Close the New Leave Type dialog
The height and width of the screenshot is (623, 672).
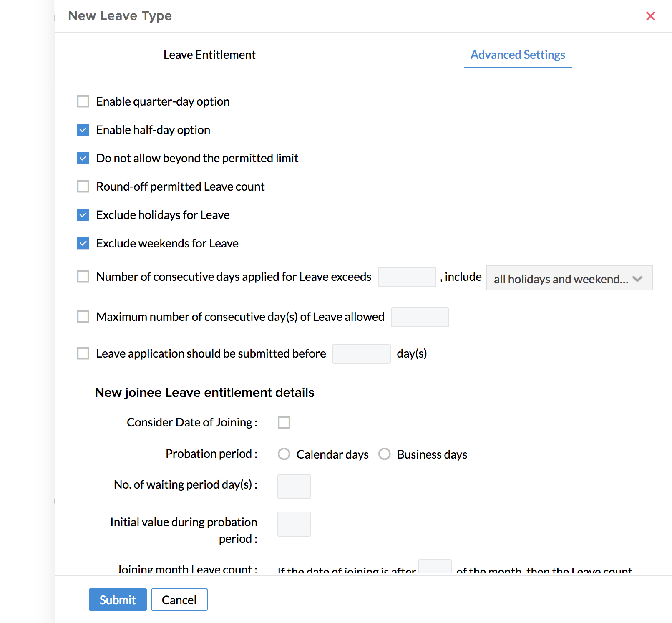pos(650,16)
